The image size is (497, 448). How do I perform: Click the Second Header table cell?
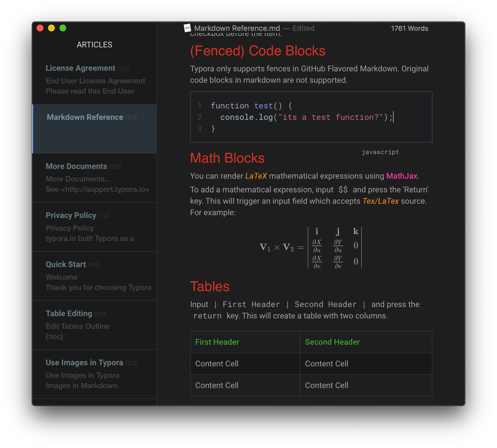[x=366, y=342]
